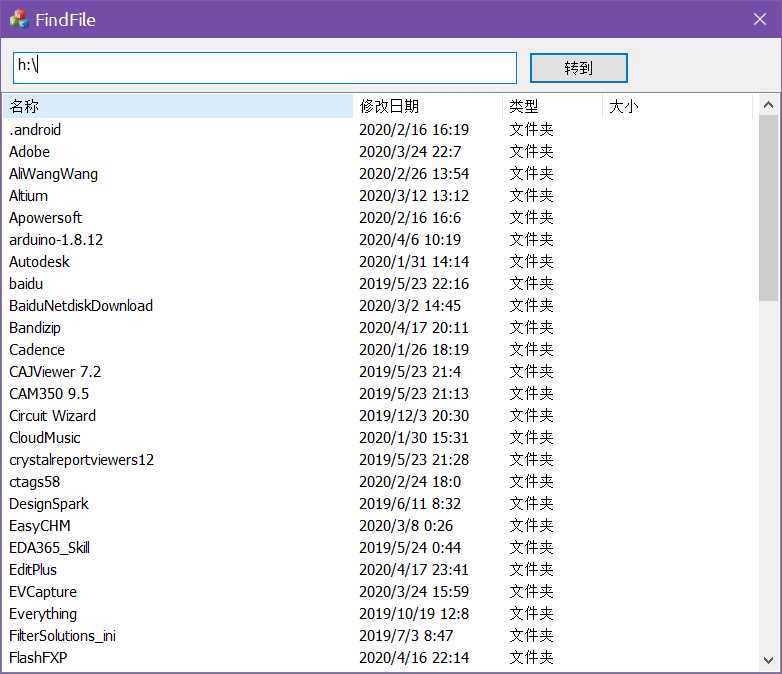Click the path input field showing h:\
782x674 pixels.
point(265,68)
